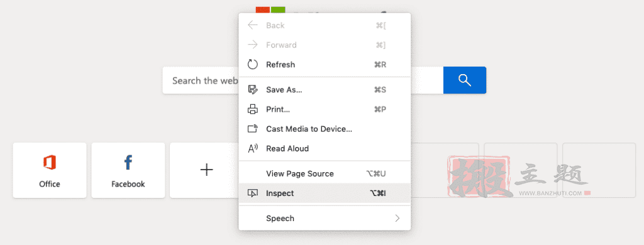
Task: Open the Office quick link tile
Action: click(x=50, y=170)
